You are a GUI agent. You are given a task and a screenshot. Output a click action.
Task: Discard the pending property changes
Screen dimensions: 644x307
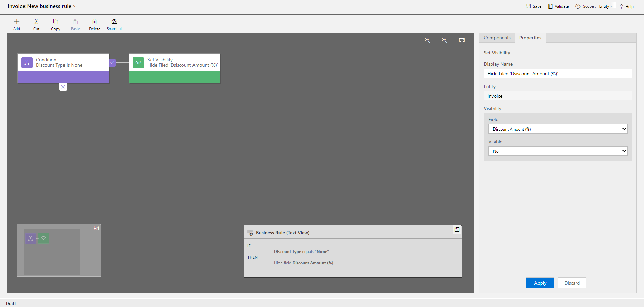pyautogui.click(x=571, y=283)
